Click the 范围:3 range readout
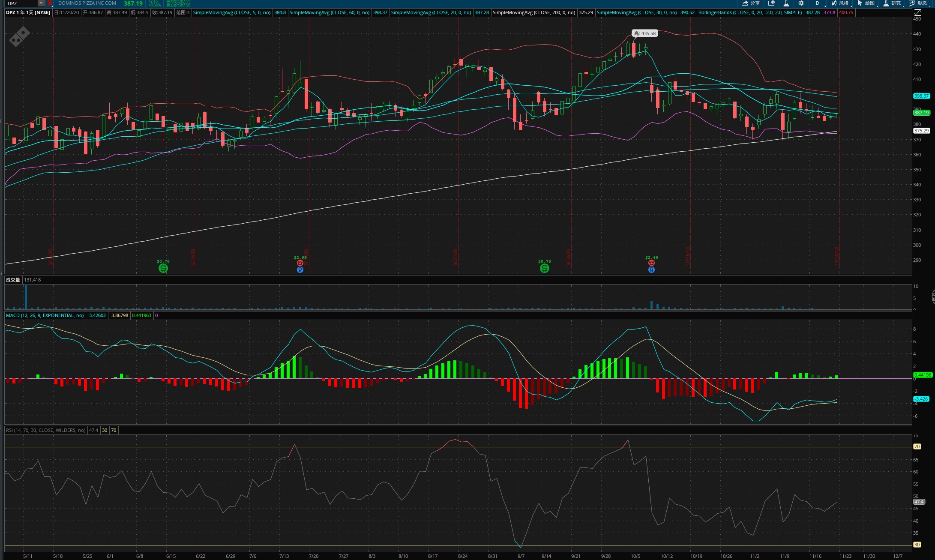The image size is (935, 560). tap(183, 12)
